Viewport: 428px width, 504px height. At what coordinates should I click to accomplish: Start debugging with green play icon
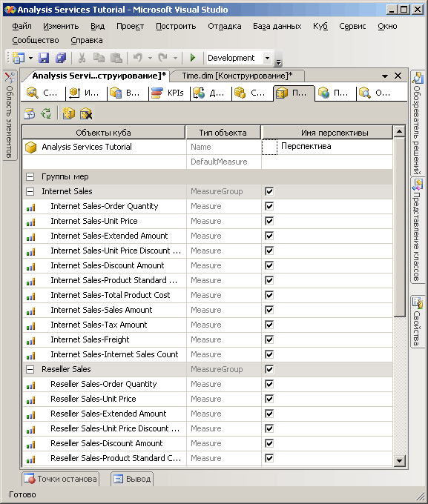(x=193, y=58)
